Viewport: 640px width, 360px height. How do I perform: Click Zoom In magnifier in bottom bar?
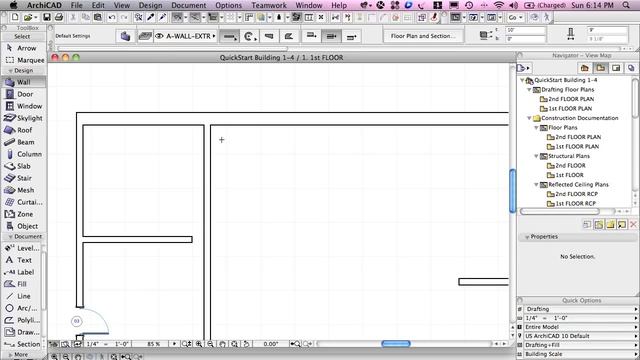[x=199, y=344]
